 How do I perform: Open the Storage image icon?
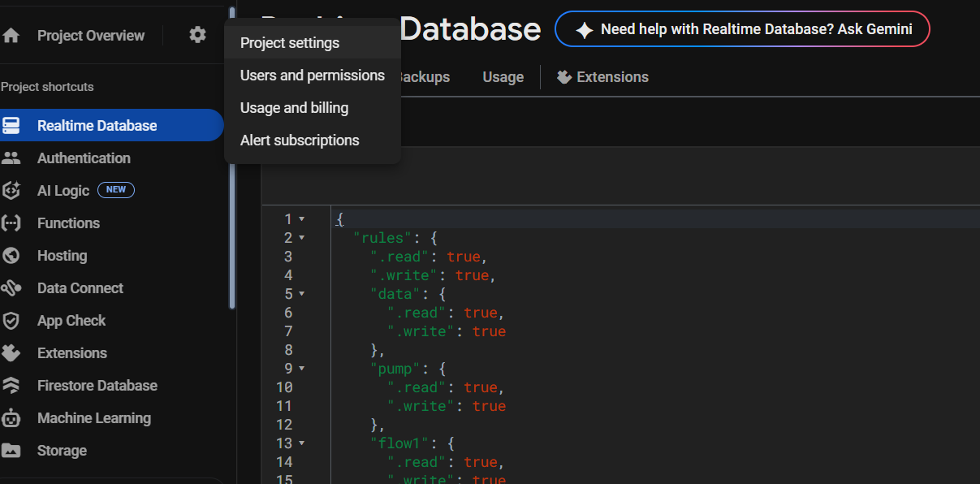click(x=11, y=451)
